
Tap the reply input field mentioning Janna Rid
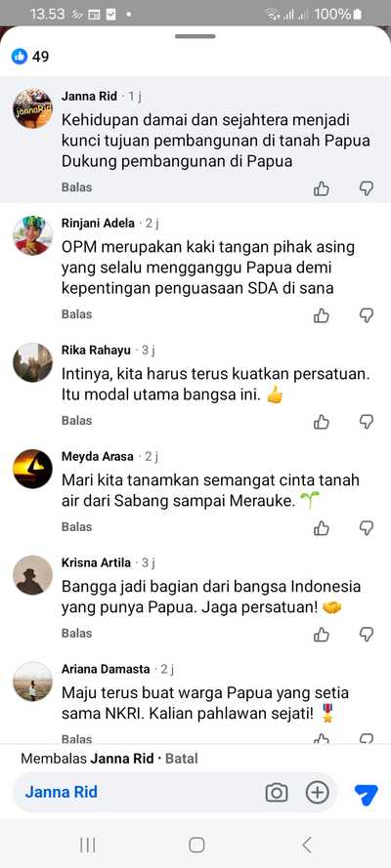point(139,792)
